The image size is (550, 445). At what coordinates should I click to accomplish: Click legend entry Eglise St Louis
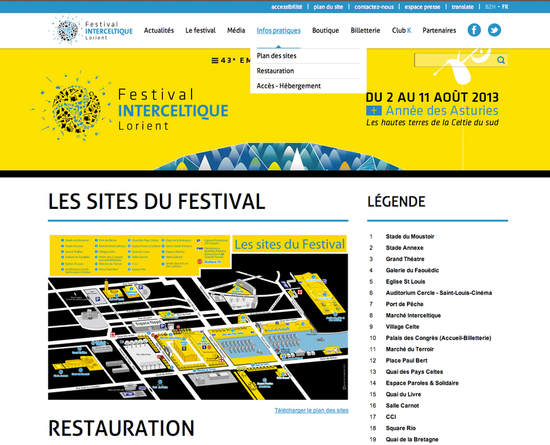click(x=405, y=282)
